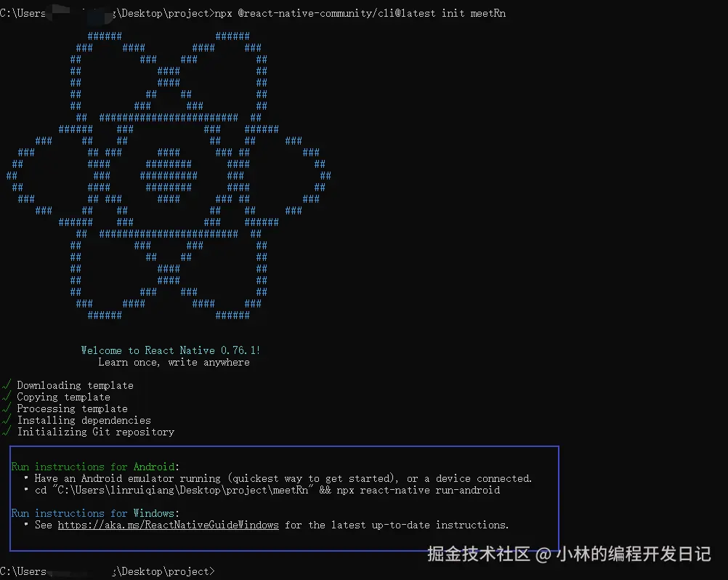Click the 'Installing dependencies' line
Image resolution: width=728 pixels, height=580 pixels.
tap(84, 420)
